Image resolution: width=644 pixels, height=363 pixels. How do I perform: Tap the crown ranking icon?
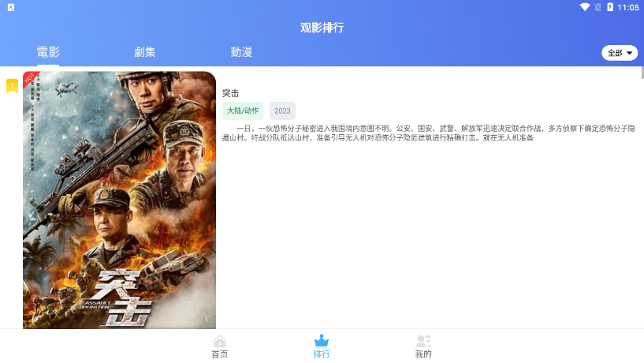pyautogui.click(x=321, y=340)
